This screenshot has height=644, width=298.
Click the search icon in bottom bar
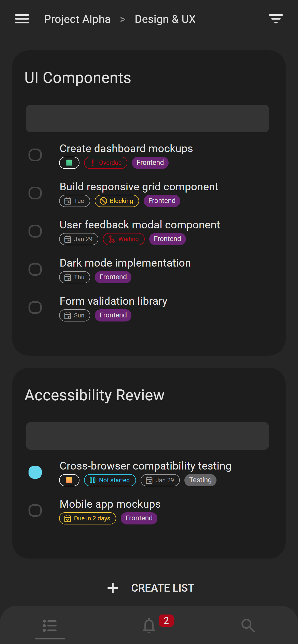pos(248,625)
